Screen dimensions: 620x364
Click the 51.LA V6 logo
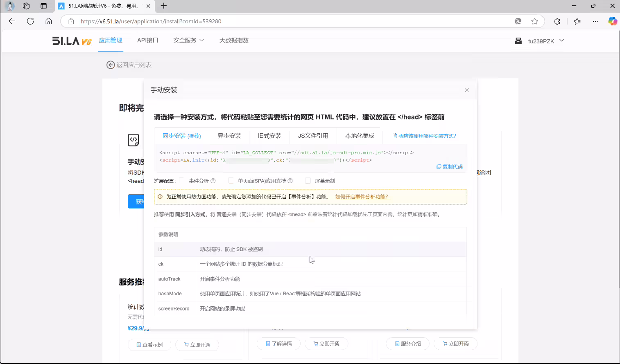pyautogui.click(x=72, y=41)
